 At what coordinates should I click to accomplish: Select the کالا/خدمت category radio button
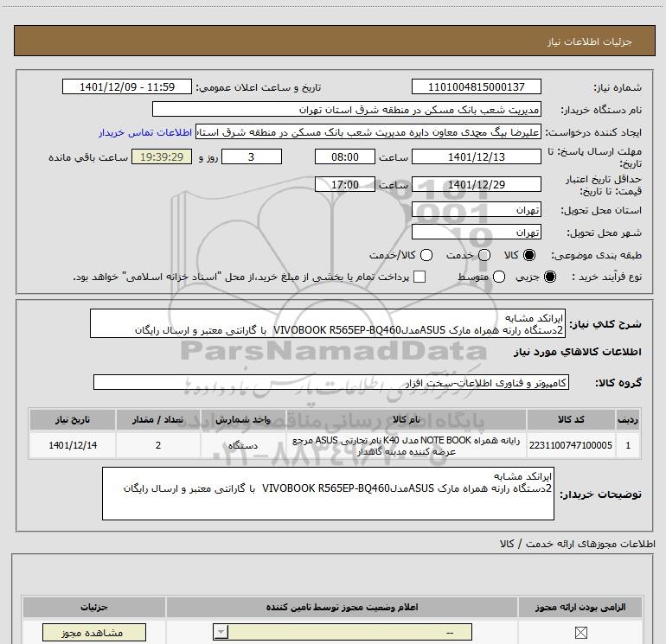tap(426, 255)
